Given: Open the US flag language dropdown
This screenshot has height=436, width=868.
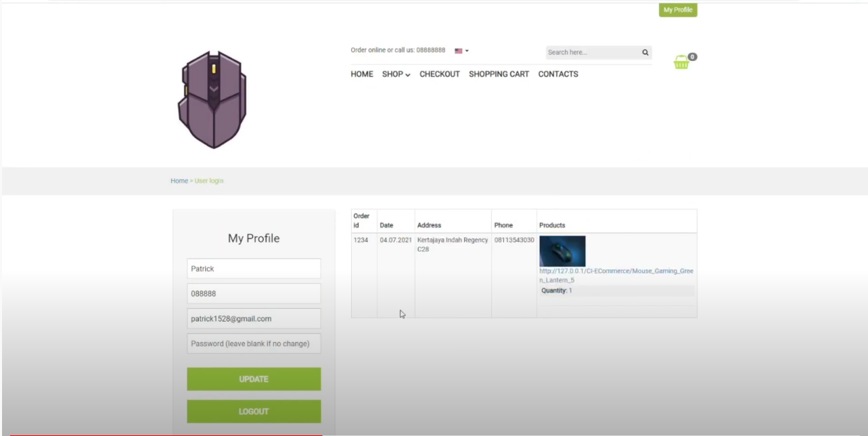Looking at the screenshot, I should coord(461,51).
